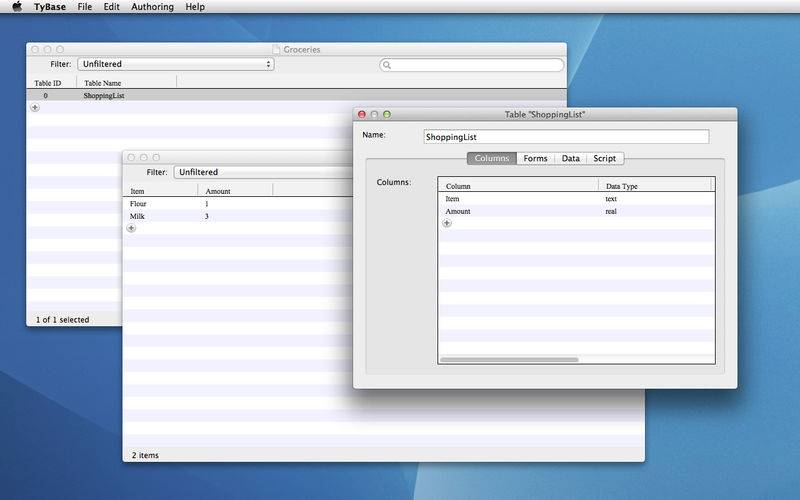
Task: Click the amount value 3 for Milk
Action: click(207, 216)
